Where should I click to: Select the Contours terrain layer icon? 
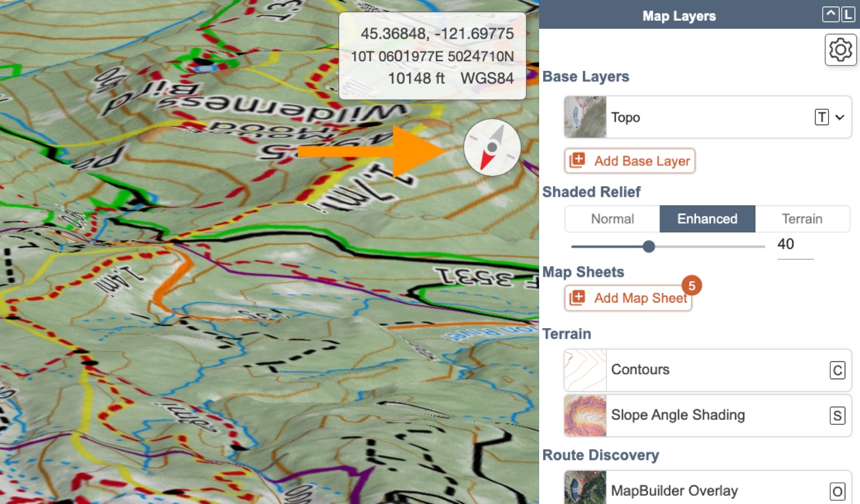tap(584, 370)
